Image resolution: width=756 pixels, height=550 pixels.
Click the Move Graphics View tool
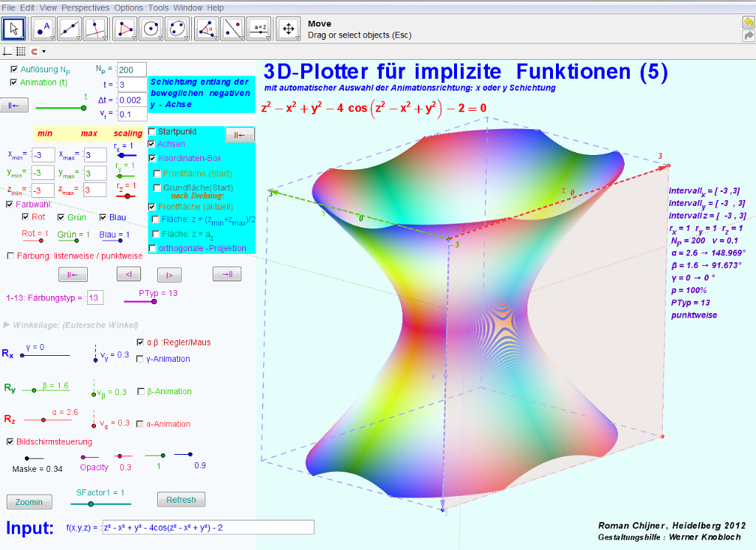coord(286,29)
